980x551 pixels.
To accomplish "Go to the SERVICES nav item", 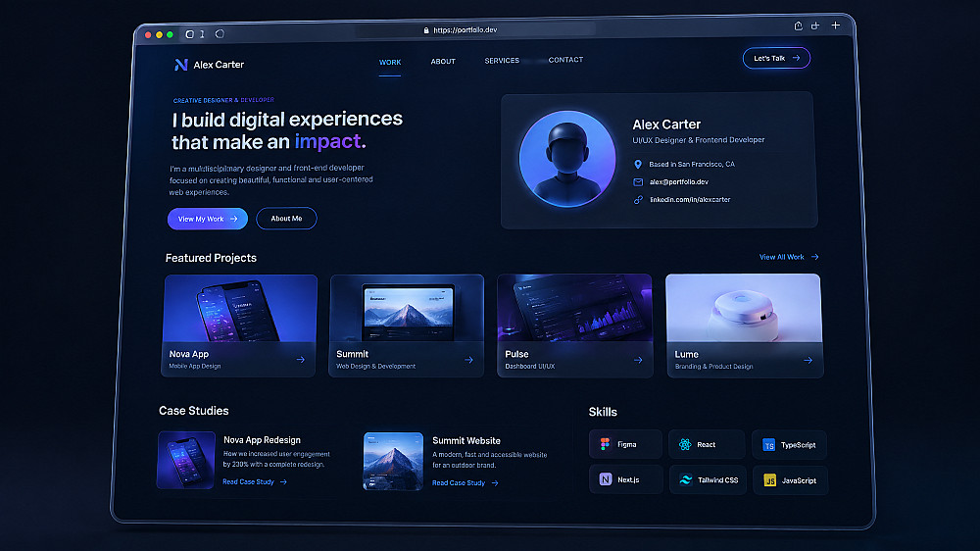I will 502,61.
